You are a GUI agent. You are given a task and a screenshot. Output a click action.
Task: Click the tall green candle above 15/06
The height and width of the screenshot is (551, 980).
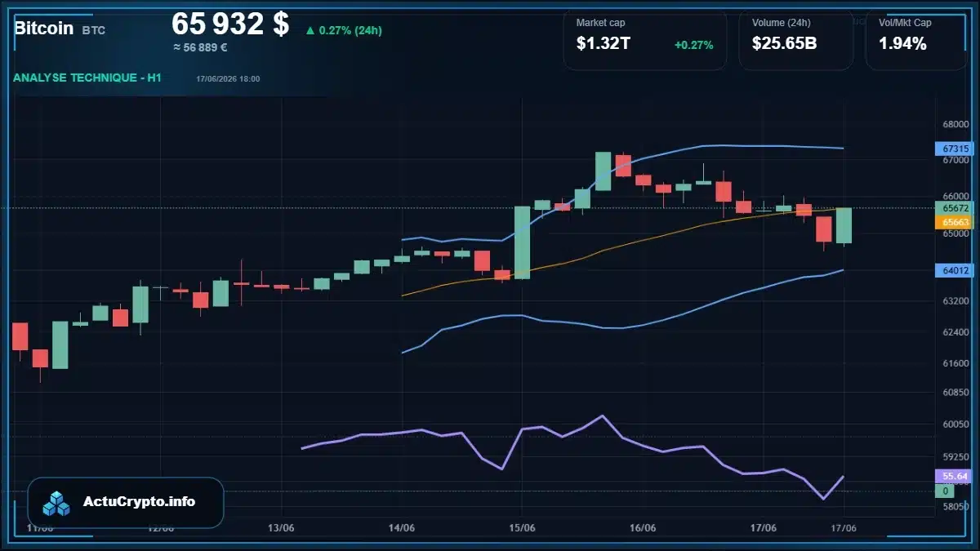click(522, 242)
